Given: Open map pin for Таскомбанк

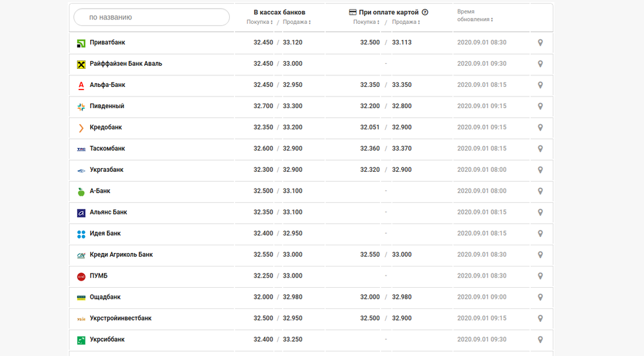Looking at the screenshot, I should click(x=540, y=149).
